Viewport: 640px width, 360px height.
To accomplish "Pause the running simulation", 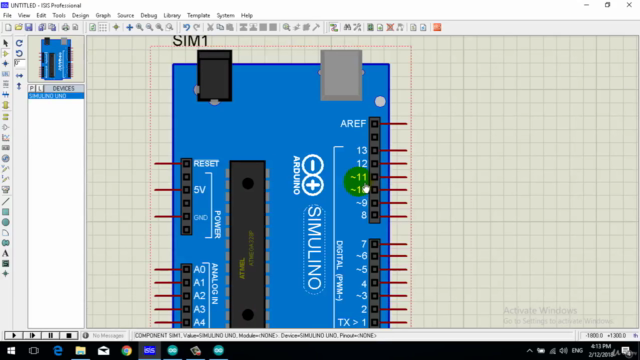I will click(x=51, y=336).
